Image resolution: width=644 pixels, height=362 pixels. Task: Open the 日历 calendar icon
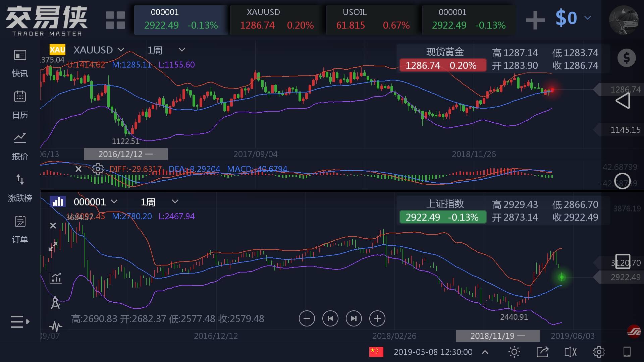[20, 97]
